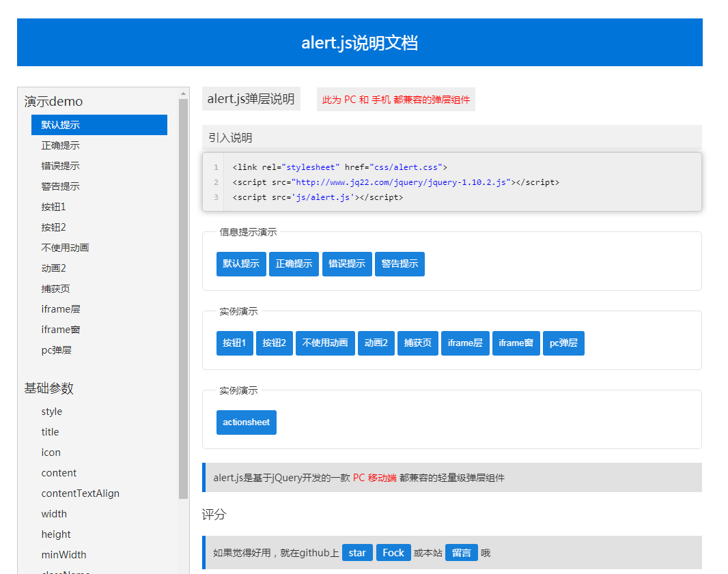
Task: Click the blue 动画2 demo button
Action: (376, 343)
